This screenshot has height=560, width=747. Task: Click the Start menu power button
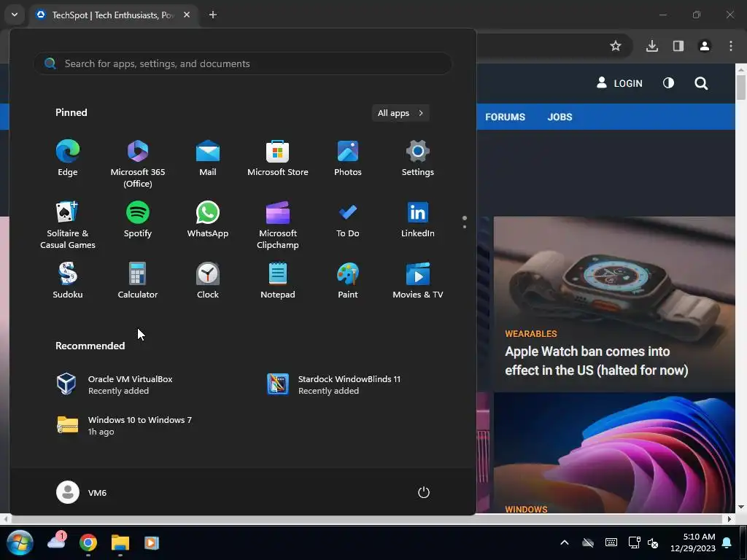tap(424, 492)
